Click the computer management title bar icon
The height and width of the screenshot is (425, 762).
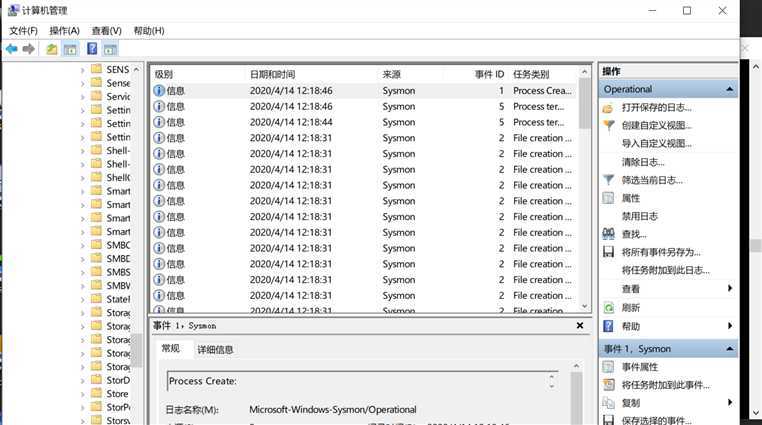click(x=14, y=10)
